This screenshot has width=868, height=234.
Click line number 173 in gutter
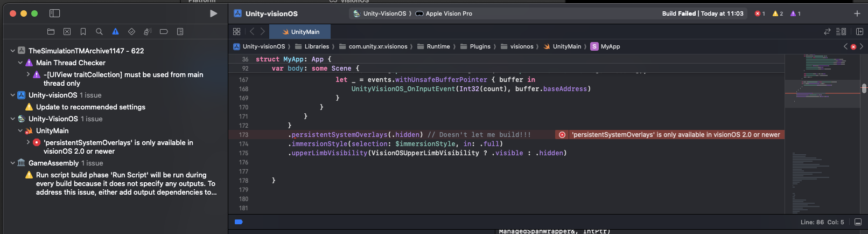tap(243, 135)
